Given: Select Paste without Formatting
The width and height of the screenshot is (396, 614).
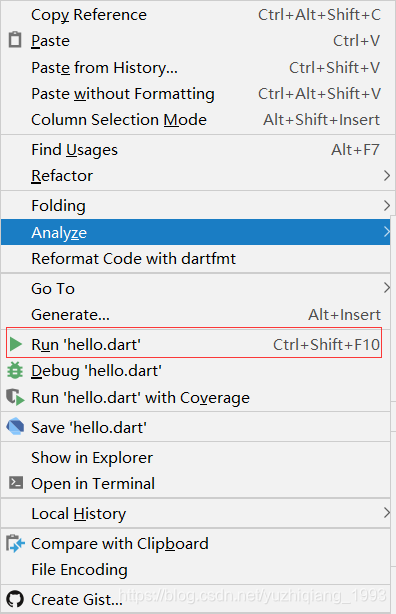Looking at the screenshot, I should click(x=198, y=94).
